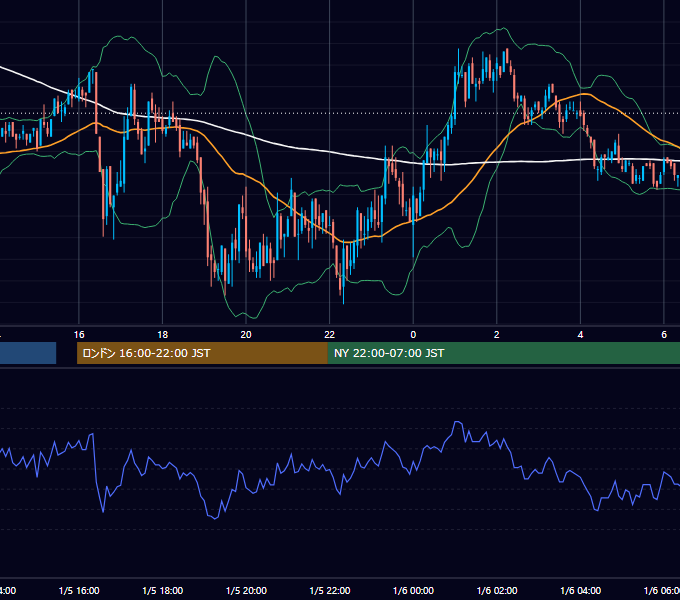Click the 1/6 02:00 time label
Screen dimensions: 680x600
[x=497, y=590]
